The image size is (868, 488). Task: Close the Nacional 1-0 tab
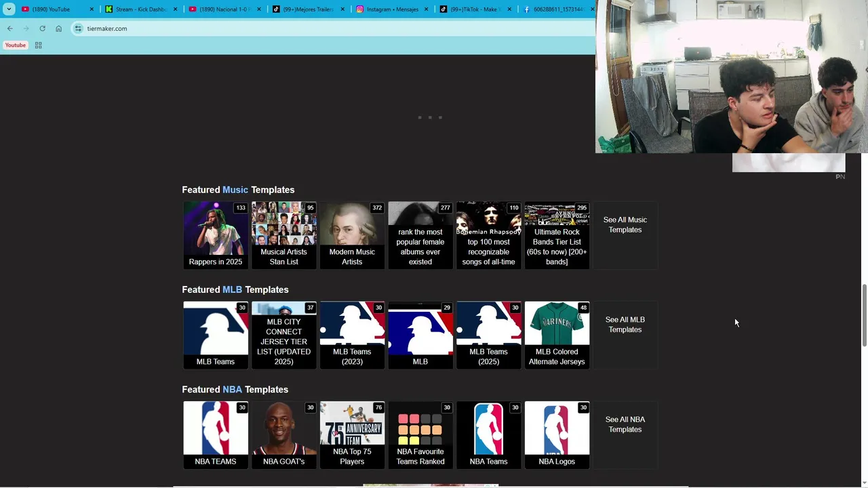click(x=259, y=9)
